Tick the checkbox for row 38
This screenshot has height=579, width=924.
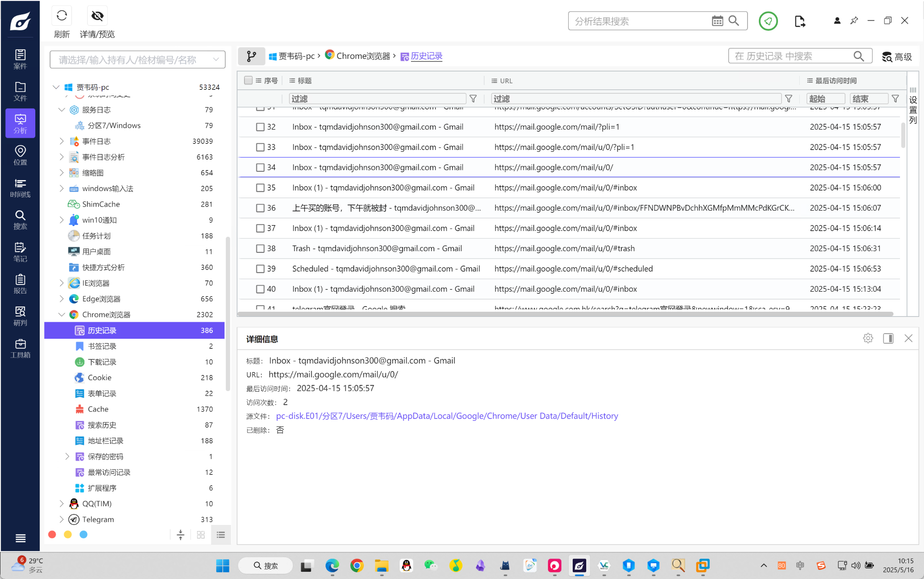260,249
